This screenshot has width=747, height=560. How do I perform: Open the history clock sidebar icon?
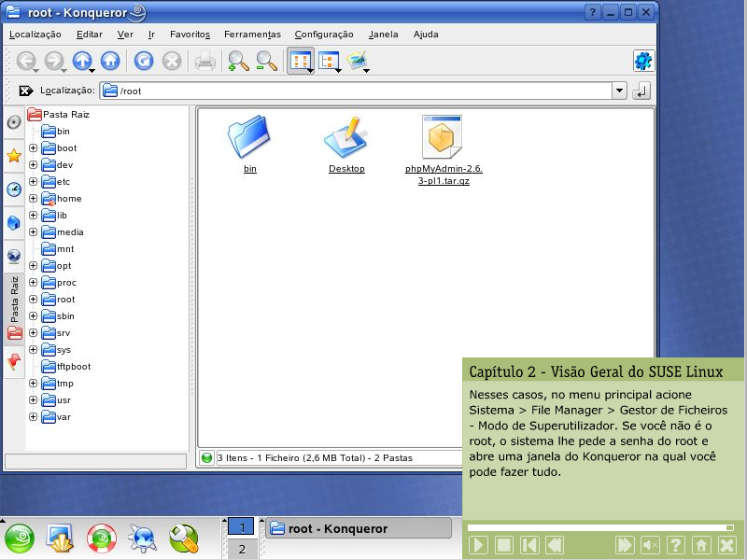14,189
